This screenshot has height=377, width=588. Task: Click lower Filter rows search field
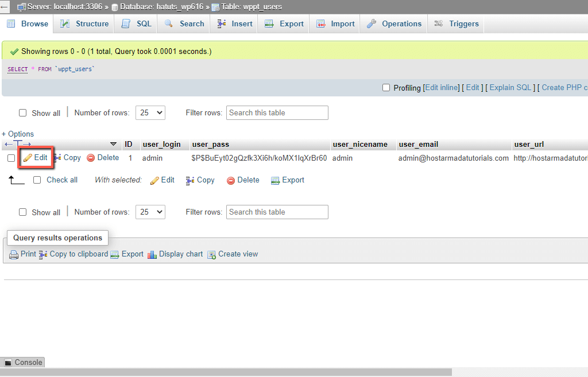pos(277,212)
